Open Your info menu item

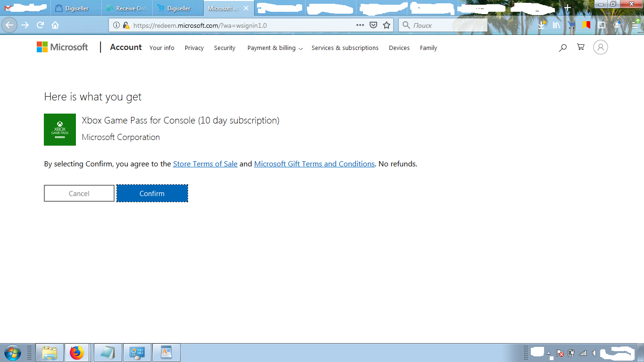click(162, 48)
